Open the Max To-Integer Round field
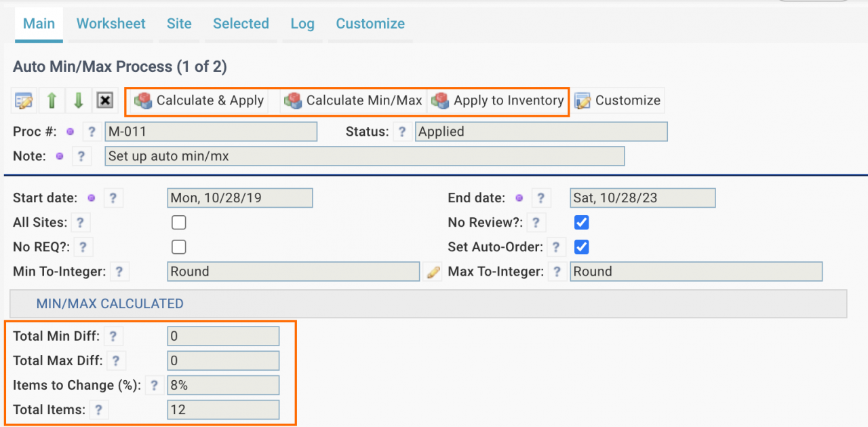Viewport: 868px width, 427px height. 696,272
